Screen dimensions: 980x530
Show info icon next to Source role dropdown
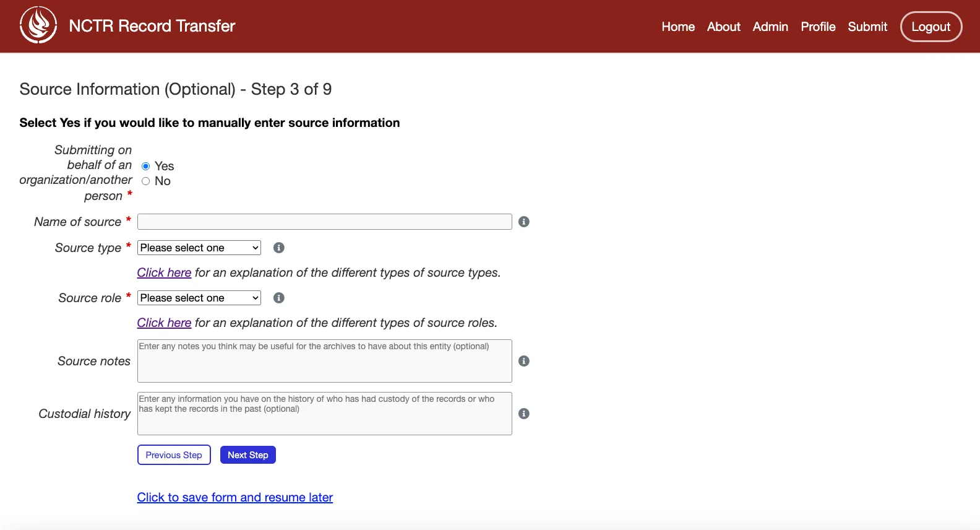coord(279,298)
